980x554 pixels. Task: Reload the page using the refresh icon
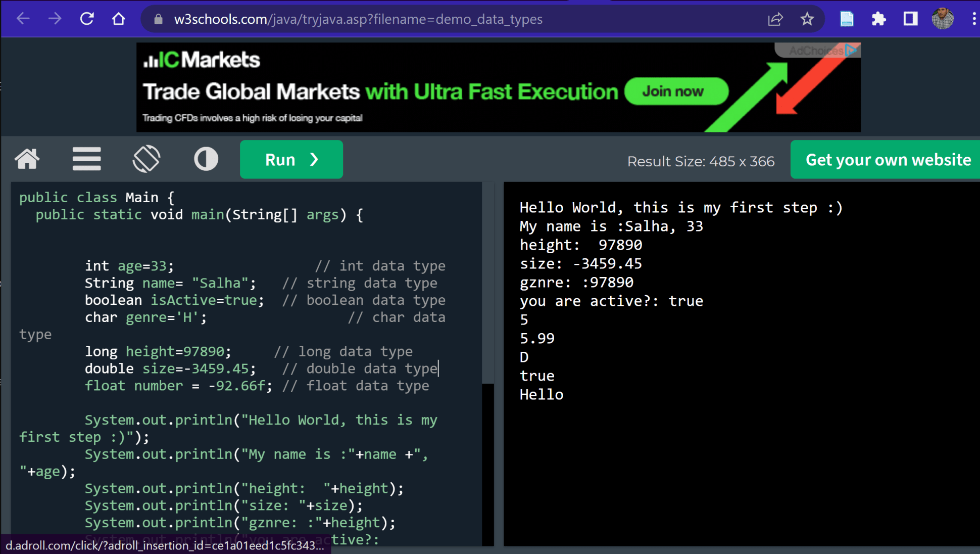tap(87, 19)
